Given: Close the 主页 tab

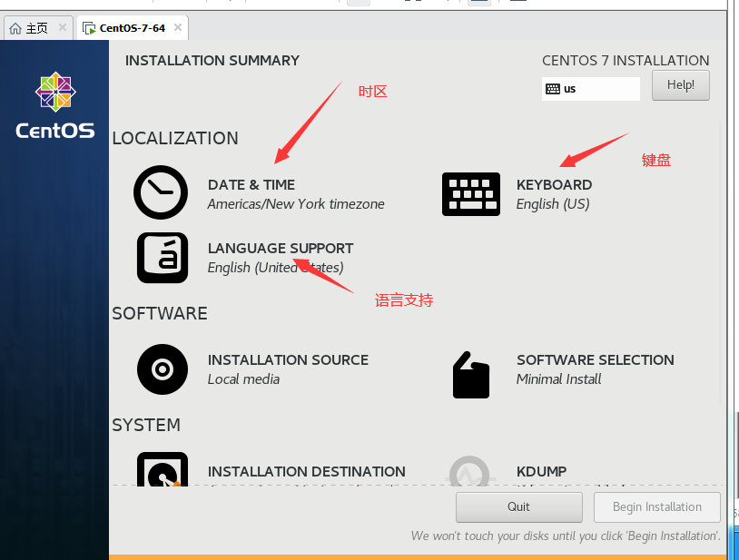Looking at the screenshot, I should point(63,27).
